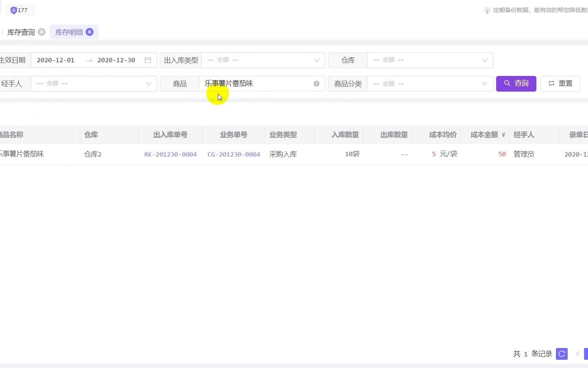Screen dimensions: 588x368
Task: Edit start date 2020-12-01
Action: pos(56,60)
